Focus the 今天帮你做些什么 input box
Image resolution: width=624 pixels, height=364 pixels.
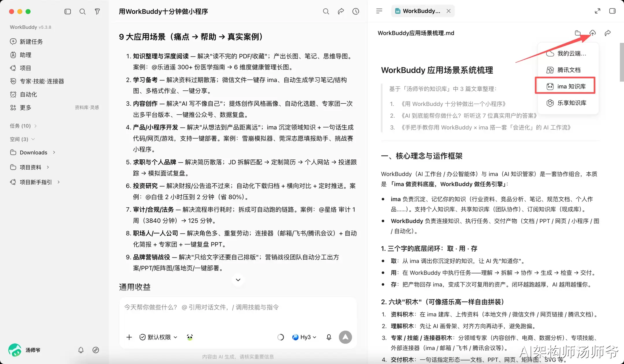coord(238,307)
